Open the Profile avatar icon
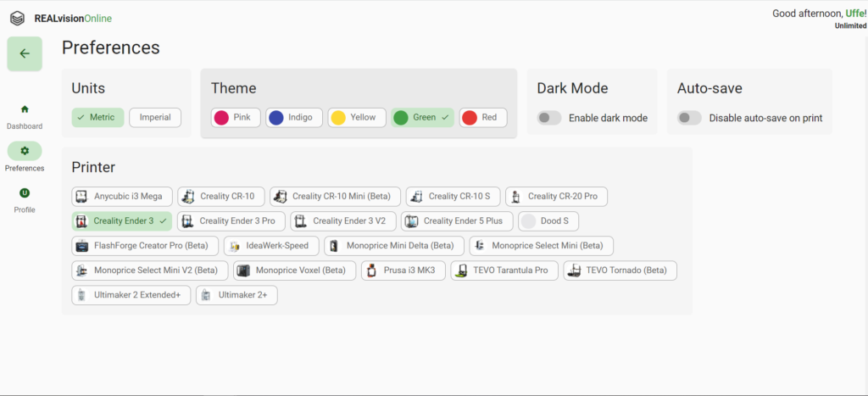Screen dimensions: 868x396 tap(25, 192)
